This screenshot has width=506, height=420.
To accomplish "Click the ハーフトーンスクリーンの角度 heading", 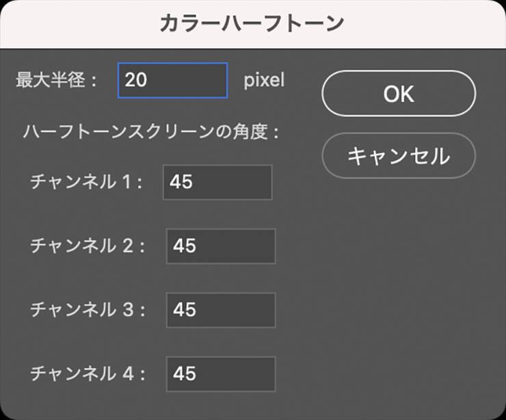I will click(x=150, y=131).
